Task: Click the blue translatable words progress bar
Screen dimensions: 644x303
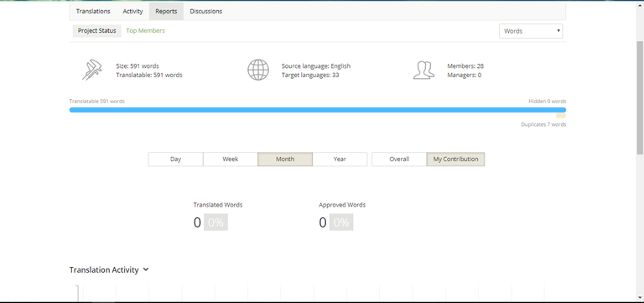Action: [318, 110]
